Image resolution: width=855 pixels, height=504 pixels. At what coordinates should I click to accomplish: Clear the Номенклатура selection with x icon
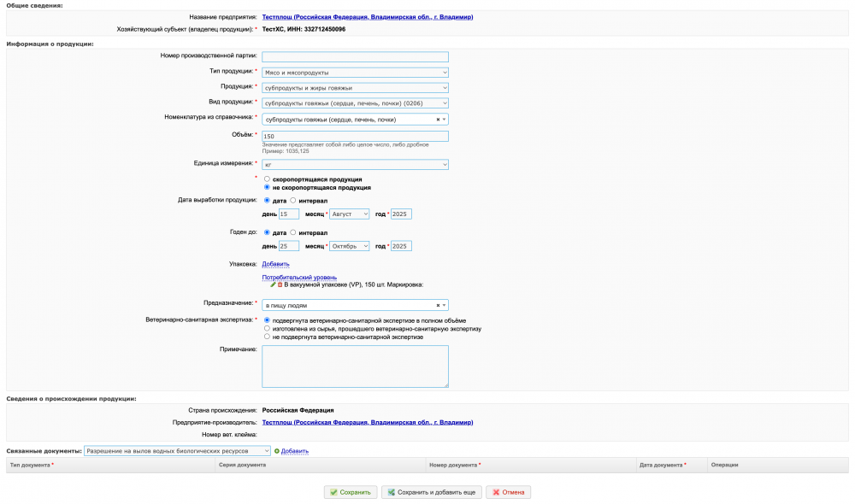438,120
